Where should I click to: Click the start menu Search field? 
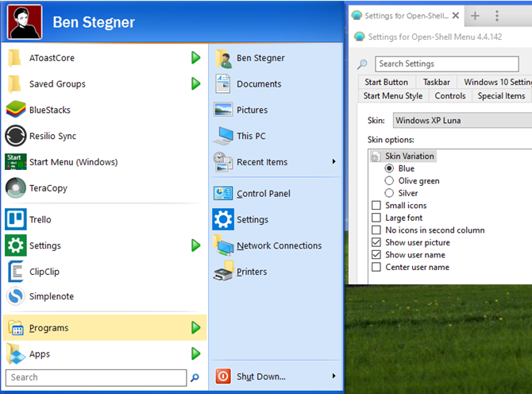point(96,377)
